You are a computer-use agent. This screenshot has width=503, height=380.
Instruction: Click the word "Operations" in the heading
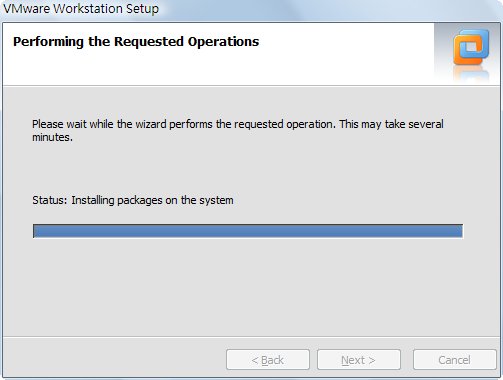click(x=223, y=42)
